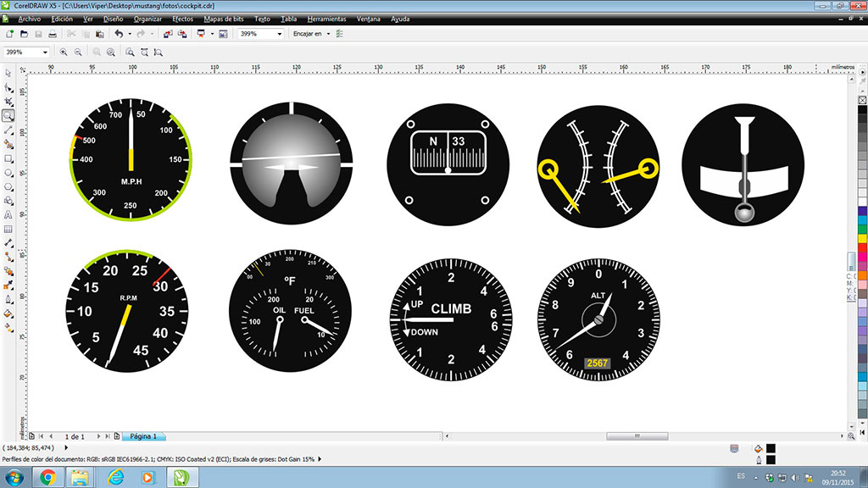Expand the Encajar en dropdown
The width and height of the screenshot is (868, 488).
328,34
